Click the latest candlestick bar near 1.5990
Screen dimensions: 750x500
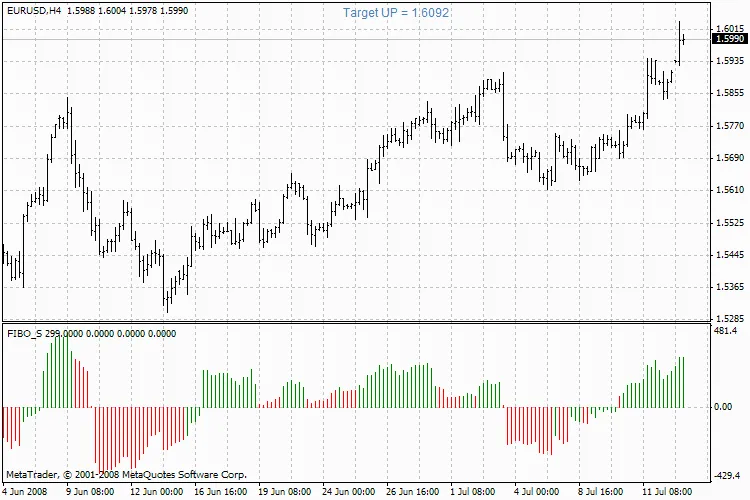tap(684, 39)
